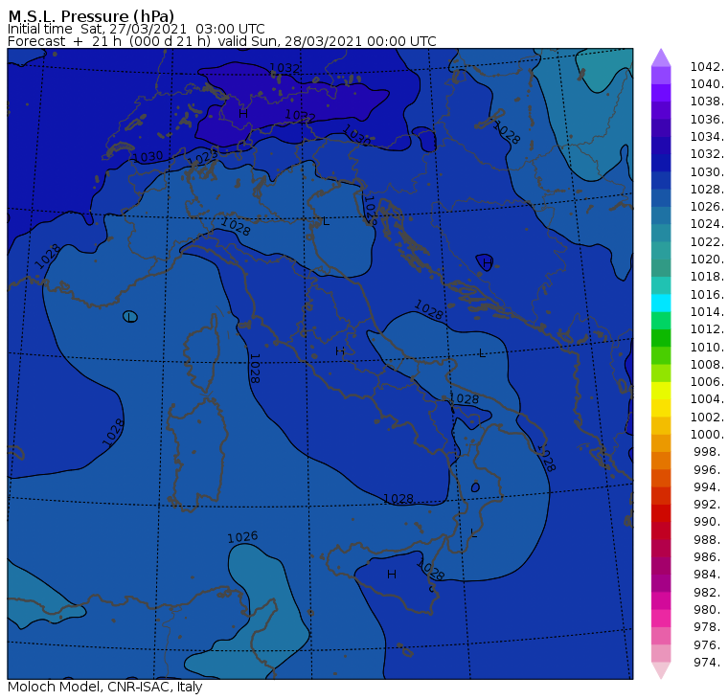The width and height of the screenshot is (728, 700).
Task: Click the "1030." legend value
Action: point(707,171)
